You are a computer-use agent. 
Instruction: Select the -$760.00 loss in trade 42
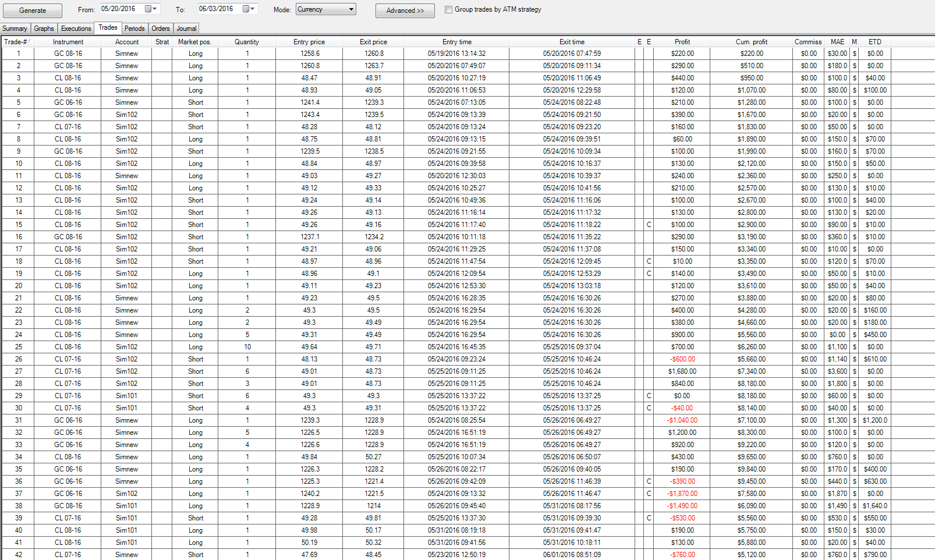point(682,555)
